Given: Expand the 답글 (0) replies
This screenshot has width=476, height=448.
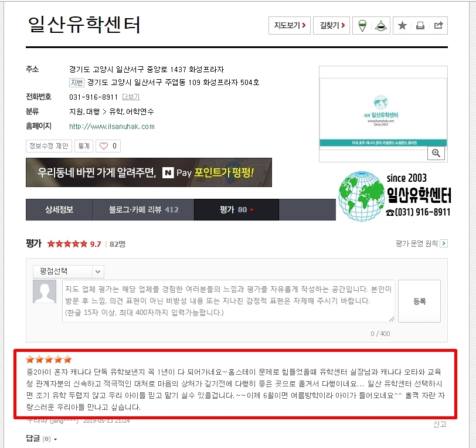Looking at the screenshot, I should pyautogui.click(x=42, y=439).
